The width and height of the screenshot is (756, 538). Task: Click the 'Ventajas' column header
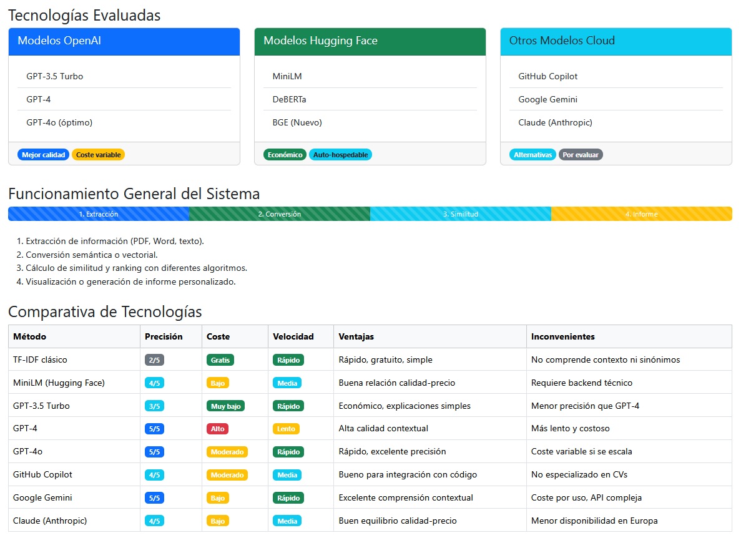(430, 336)
